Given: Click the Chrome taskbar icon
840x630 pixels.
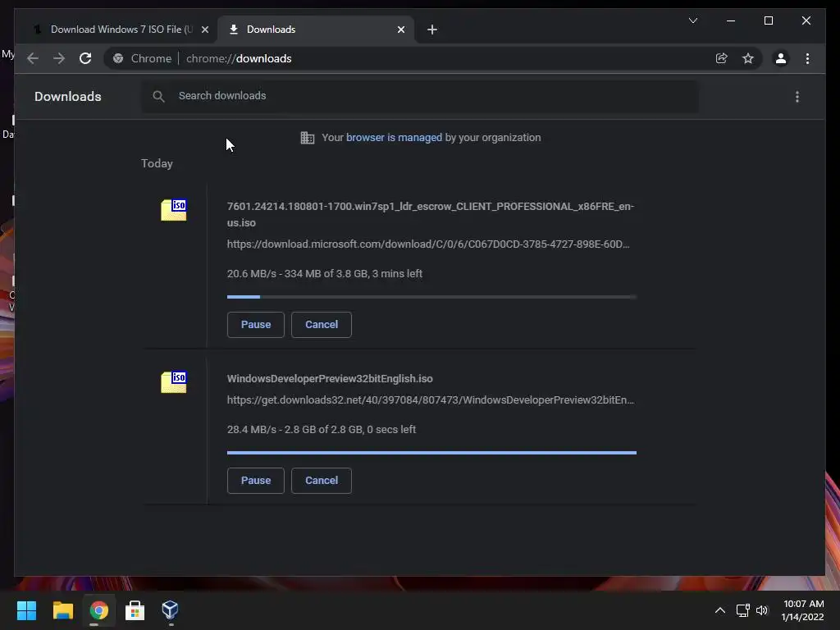Looking at the screenshot, I should [98, 610].
